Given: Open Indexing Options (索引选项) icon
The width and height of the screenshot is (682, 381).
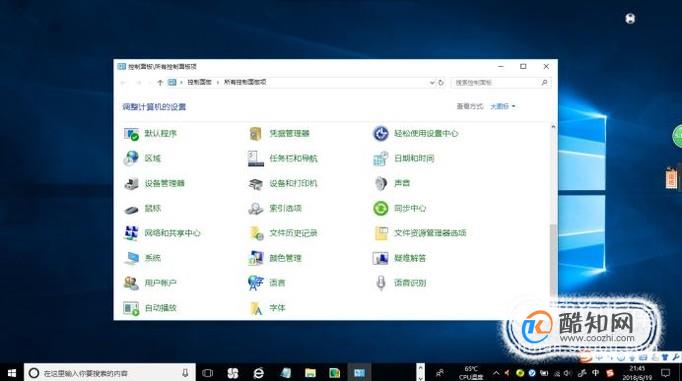Looking at the screenshot, I should point(256,208).
